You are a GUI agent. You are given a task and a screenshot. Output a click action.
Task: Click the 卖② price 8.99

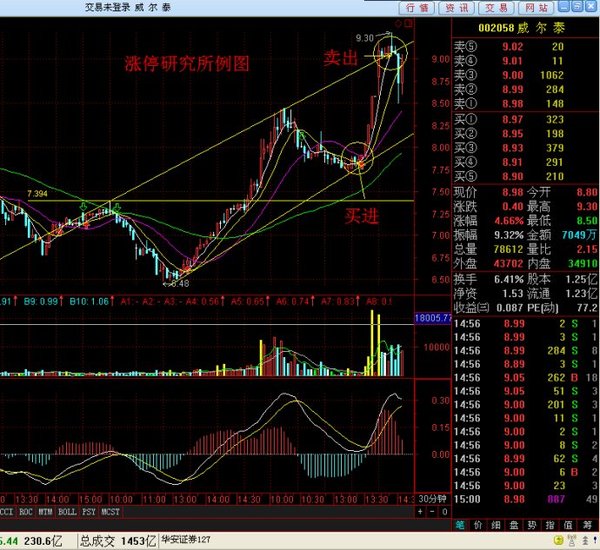tap(512, 89)
